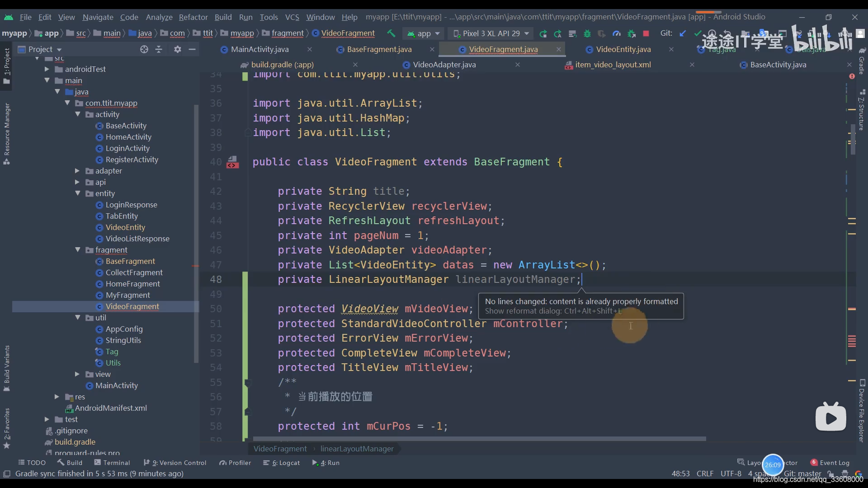Click the Git commit checkmark icon
The width and height of the screenshot is (868, 488).
pos(698,33)
